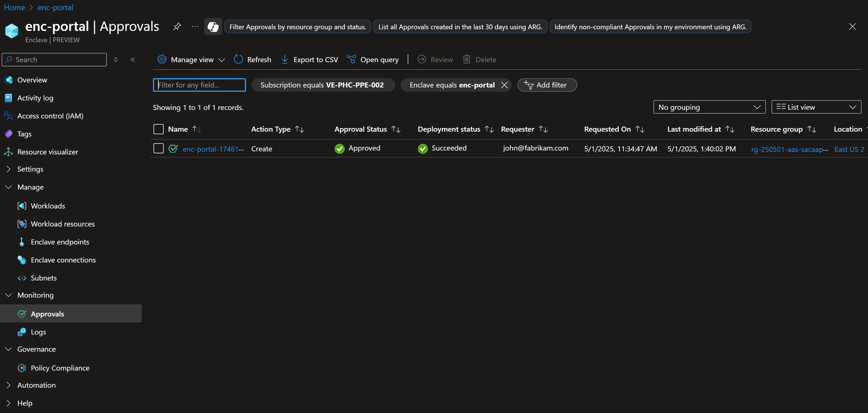Click the Manage view gear icon
The image size is (868, 413).
(162, 59)
